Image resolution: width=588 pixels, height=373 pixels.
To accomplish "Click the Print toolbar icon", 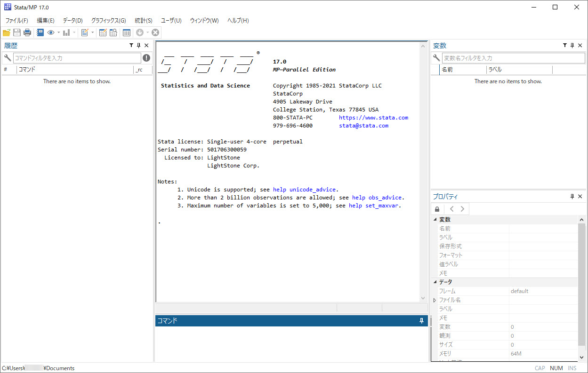I will (27, 32).
